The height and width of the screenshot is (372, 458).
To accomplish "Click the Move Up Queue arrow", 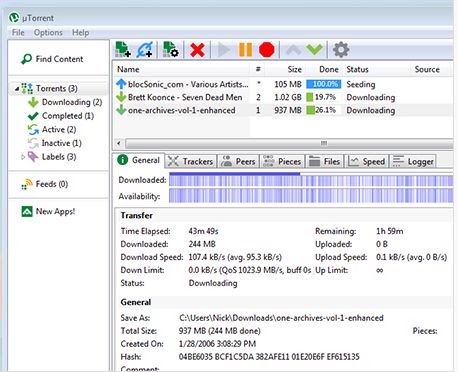I will [x=293, y=50].
